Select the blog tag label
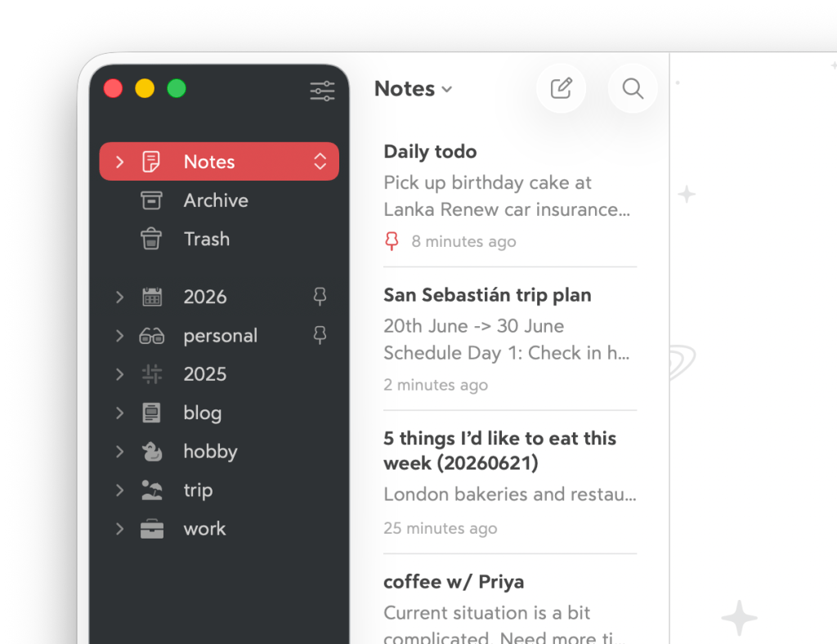 (203, 414)
